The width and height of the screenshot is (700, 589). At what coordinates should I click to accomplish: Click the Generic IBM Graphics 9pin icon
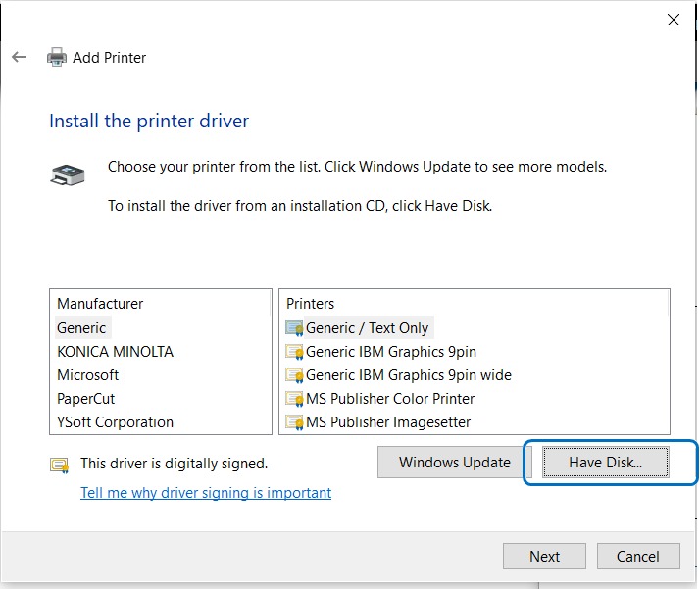[x=294, y=352]
